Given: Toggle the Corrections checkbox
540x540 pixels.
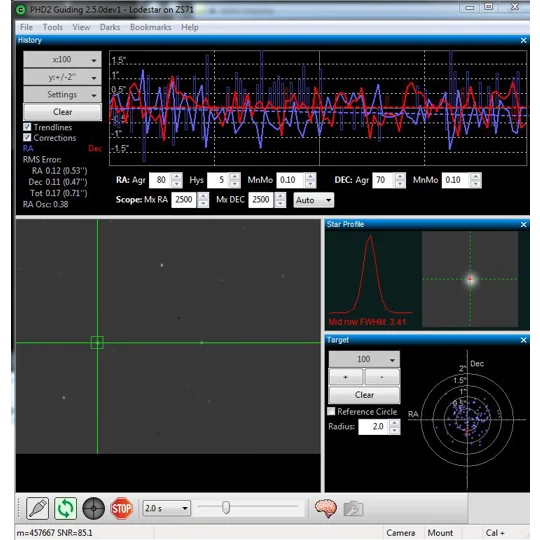Looking at the screenshot, I should pyautogui.click(x=27, y=137).
